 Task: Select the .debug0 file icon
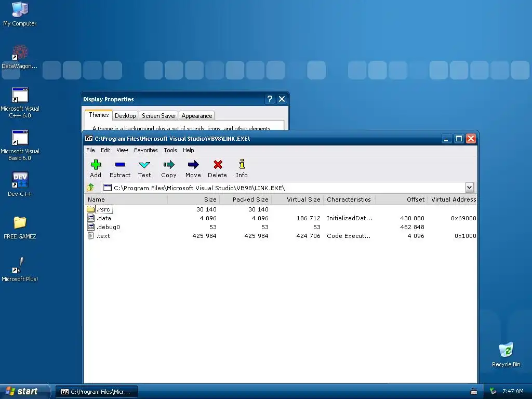pyautogui.click(x=90, y=227)
